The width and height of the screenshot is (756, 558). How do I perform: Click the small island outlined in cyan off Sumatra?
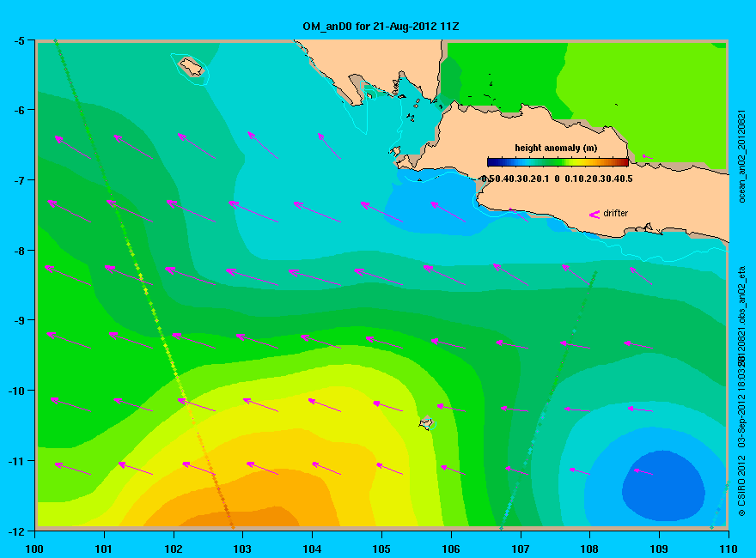click(x=192, y=66)
